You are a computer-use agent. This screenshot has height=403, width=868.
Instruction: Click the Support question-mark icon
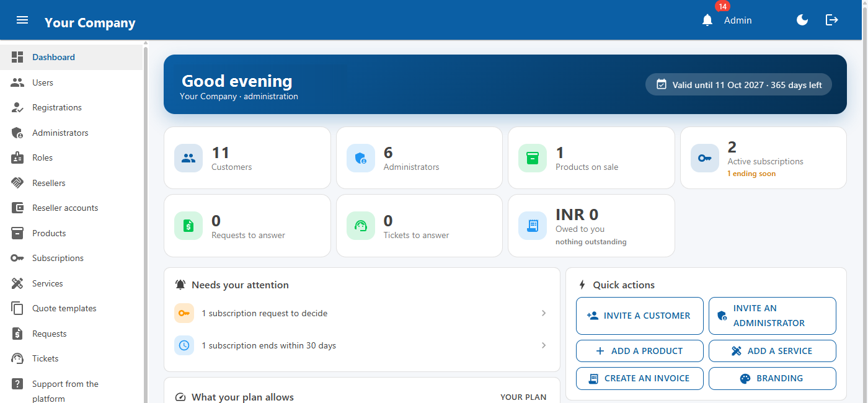tap(17, 384)
